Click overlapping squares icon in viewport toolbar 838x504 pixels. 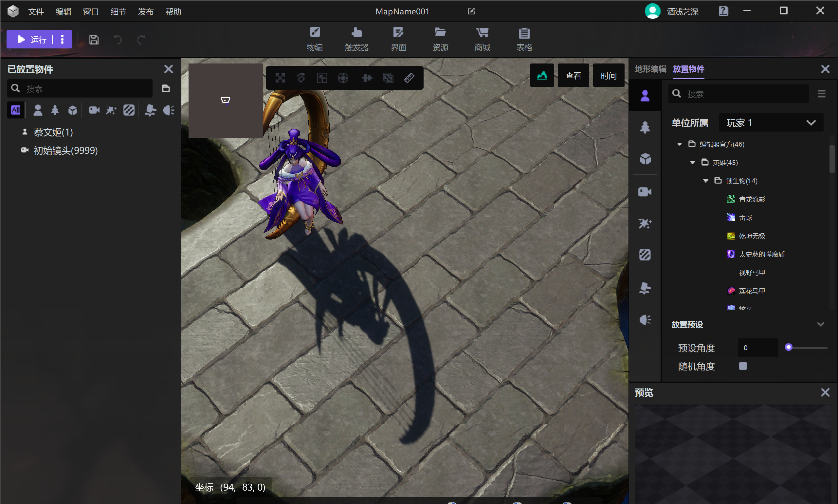pos(388,78)
